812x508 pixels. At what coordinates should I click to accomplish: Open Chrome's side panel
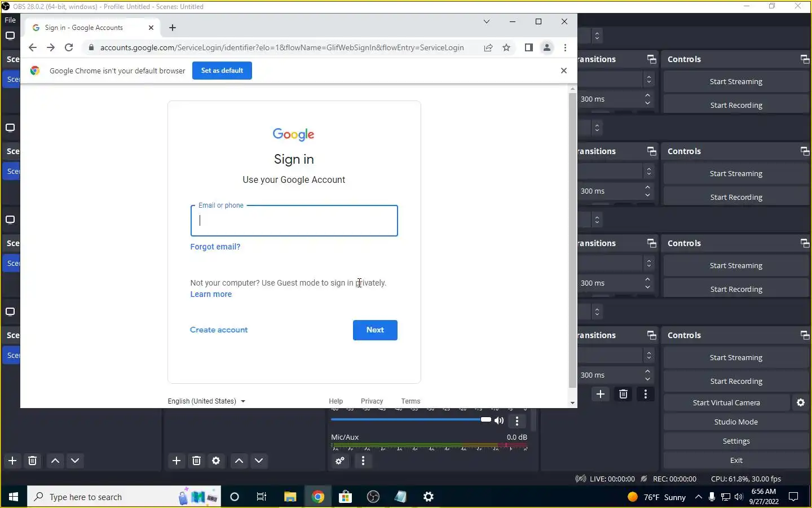point(528,47)
